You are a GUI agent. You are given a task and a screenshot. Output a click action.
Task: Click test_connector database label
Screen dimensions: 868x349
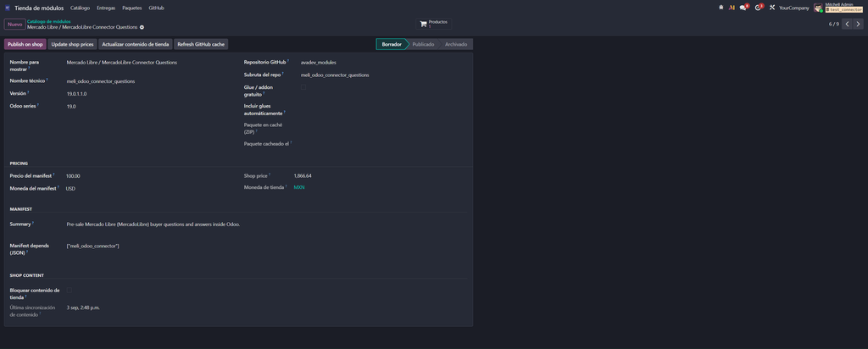coord(843,10)
